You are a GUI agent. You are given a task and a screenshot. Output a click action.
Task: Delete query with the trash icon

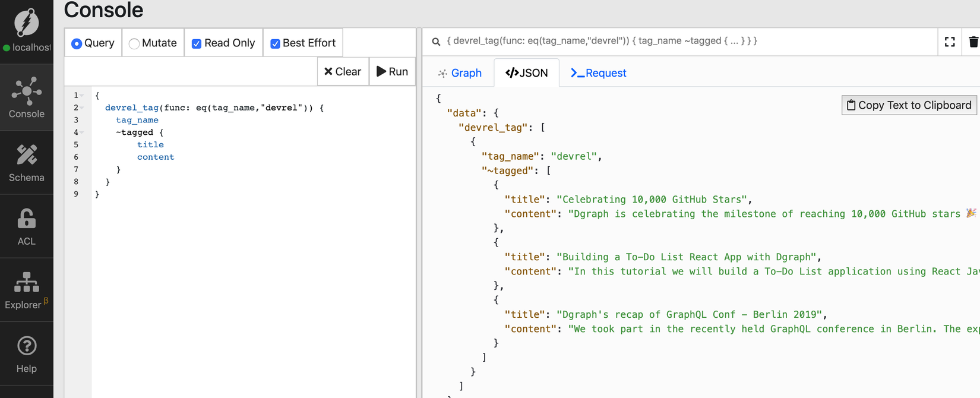[973, 42]
